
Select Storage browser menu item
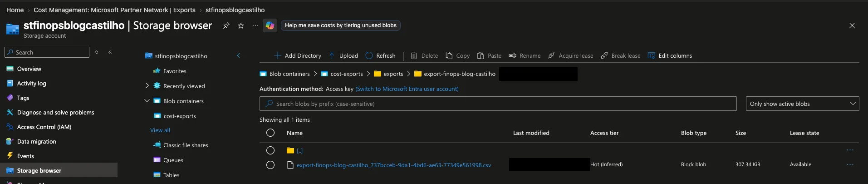click(x=59, y=170)
